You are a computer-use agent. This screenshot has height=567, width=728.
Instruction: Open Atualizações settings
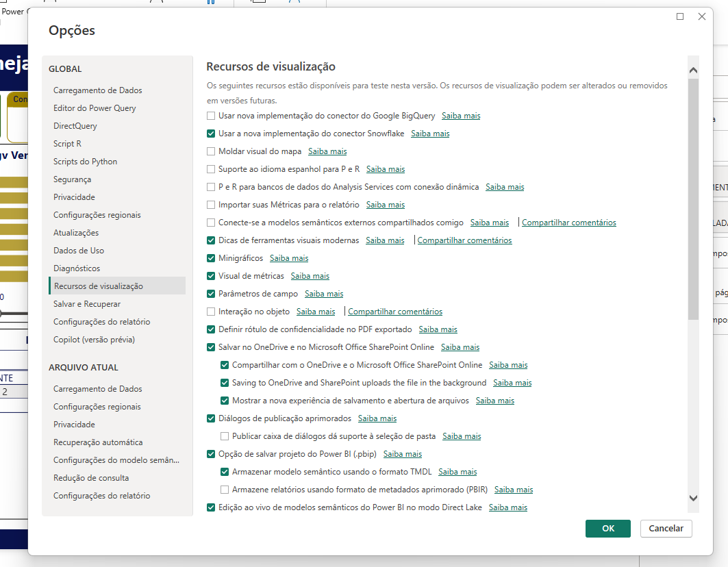coord(117,233)
